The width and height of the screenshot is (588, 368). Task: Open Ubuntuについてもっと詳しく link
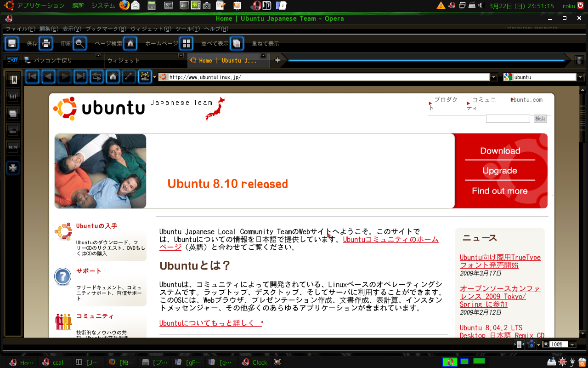coord(210,323)
